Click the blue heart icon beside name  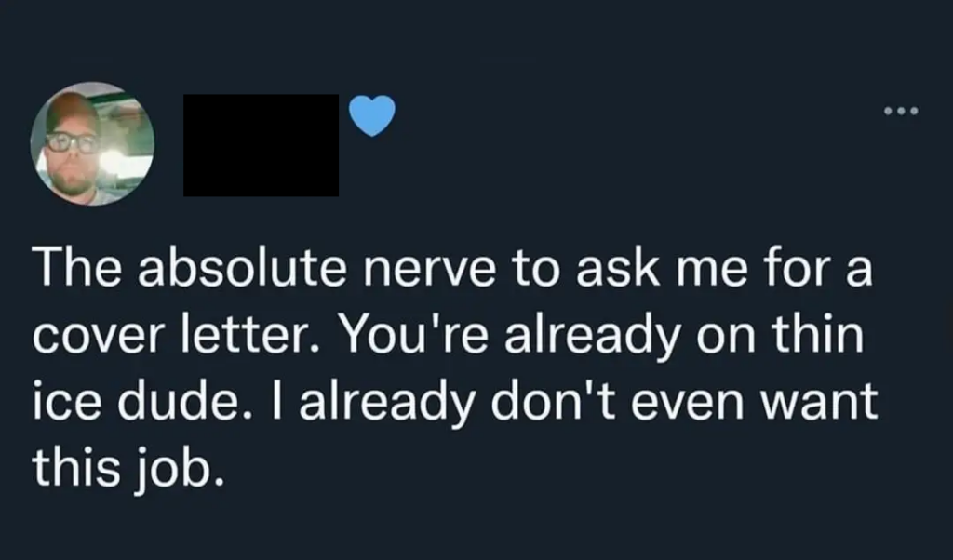pyautogui.click(x=372, y=115)
